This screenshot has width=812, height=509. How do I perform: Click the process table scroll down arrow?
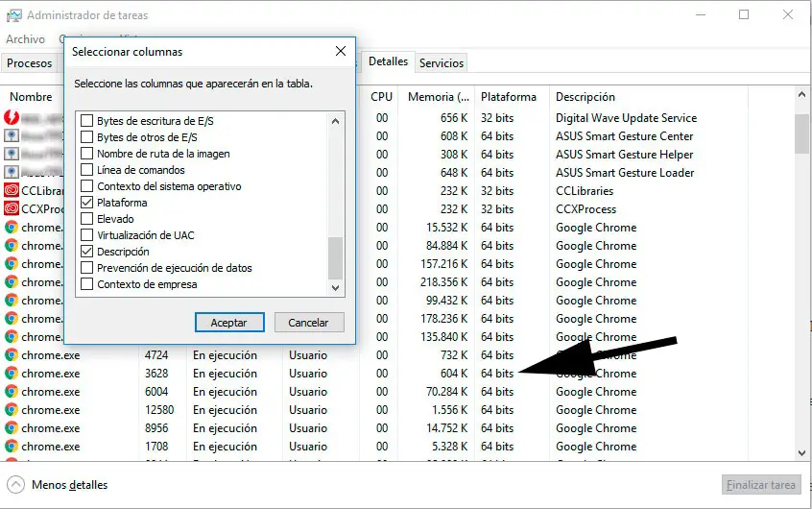pyautogui.click(x=801, y=452)
